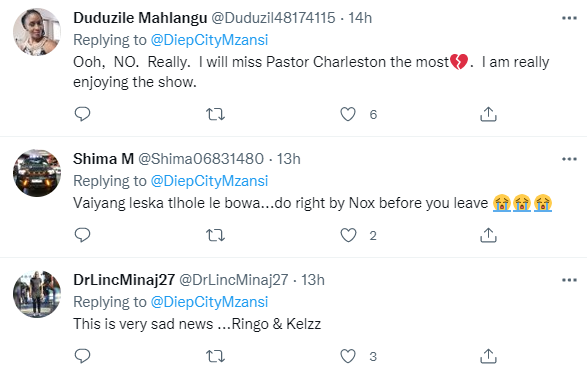
Task: Open more options on DrLincMinaj27's tweet
Action: 569,280
